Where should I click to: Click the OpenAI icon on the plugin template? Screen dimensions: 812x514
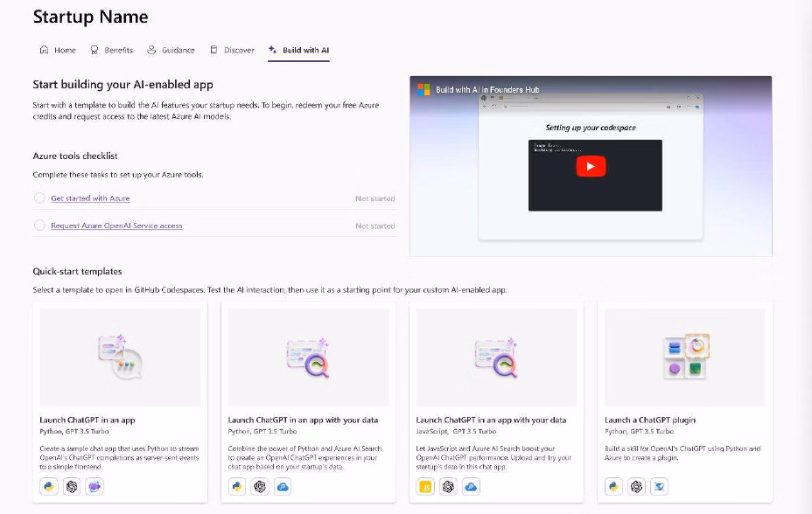(x=635, y=486)
